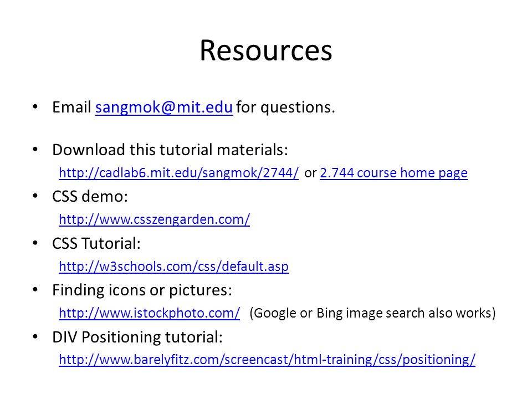Click the 'DIV Positioning tutorial:' text

(137, 337)
